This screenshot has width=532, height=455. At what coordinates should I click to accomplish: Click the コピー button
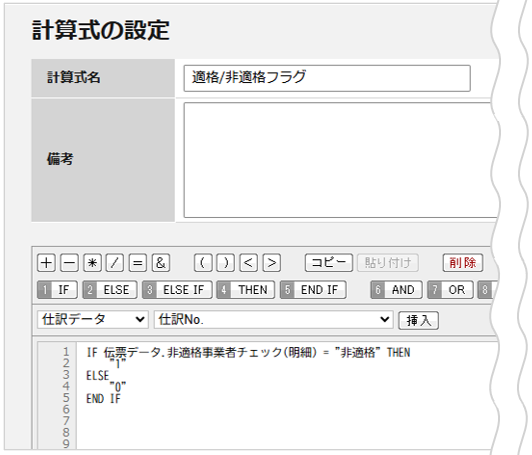[x=329, y=263]
